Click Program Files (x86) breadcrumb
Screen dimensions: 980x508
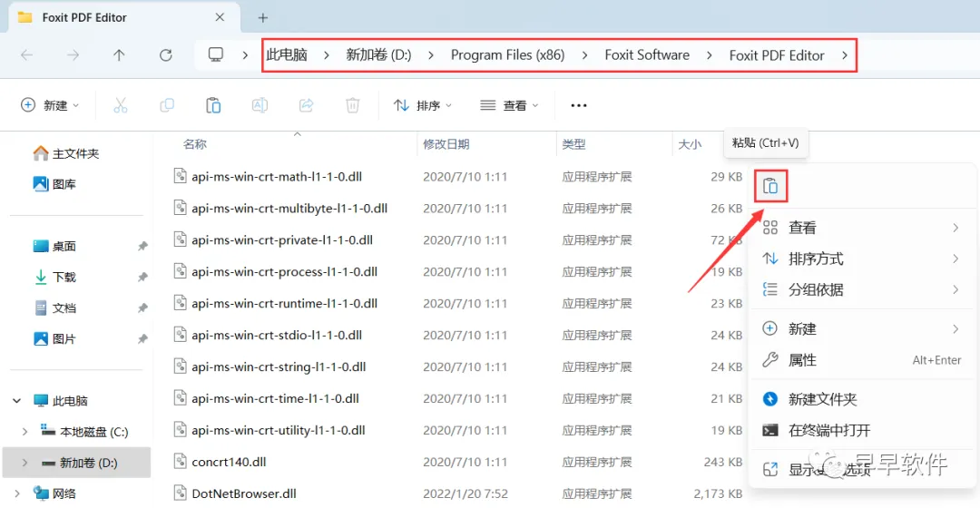tap(507, 55)
